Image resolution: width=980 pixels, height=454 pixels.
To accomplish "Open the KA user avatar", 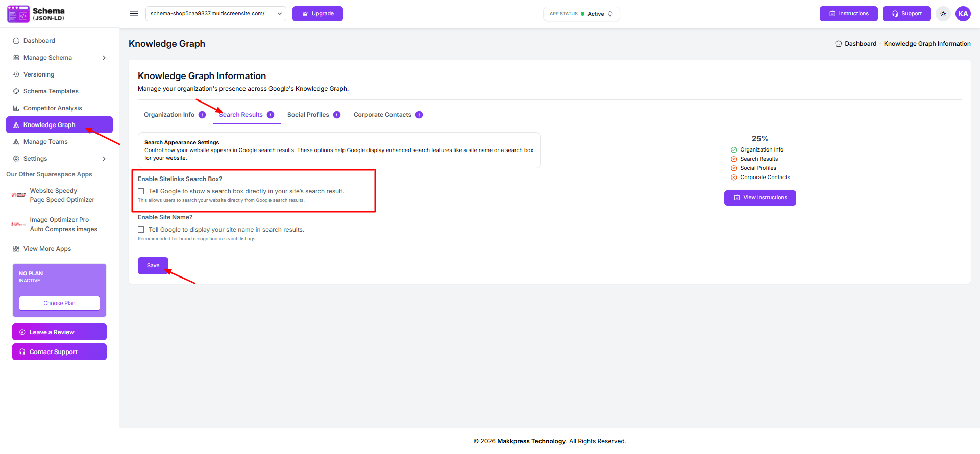I will [963, 14].
